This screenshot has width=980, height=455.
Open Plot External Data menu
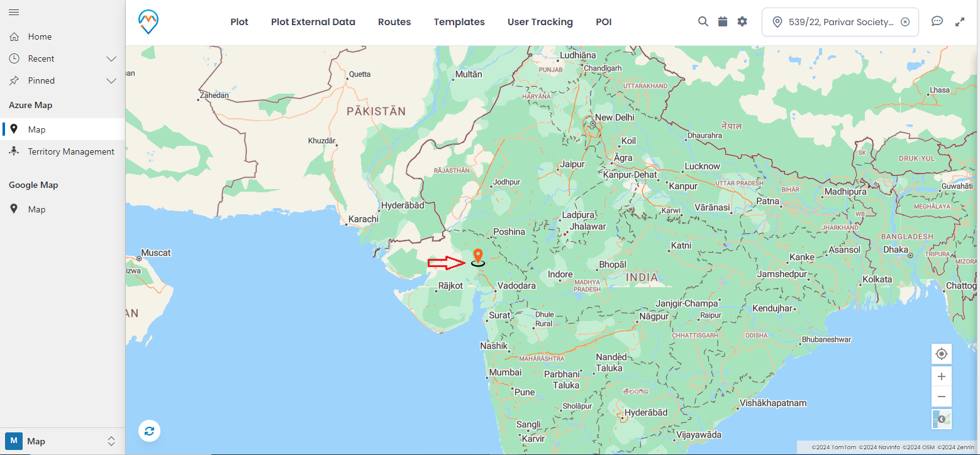313,22
